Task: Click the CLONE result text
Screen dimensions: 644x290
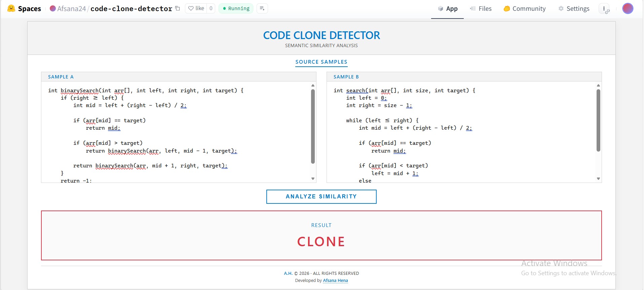Action: click(321, 241)
